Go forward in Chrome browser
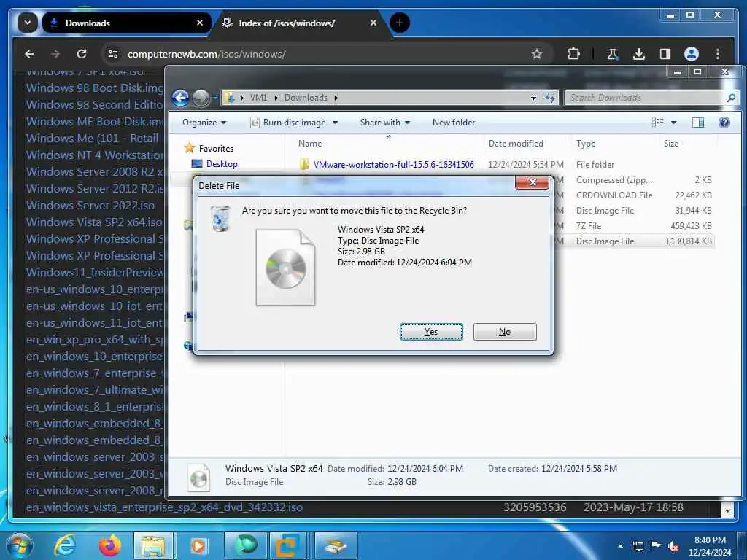 (55, 54)
